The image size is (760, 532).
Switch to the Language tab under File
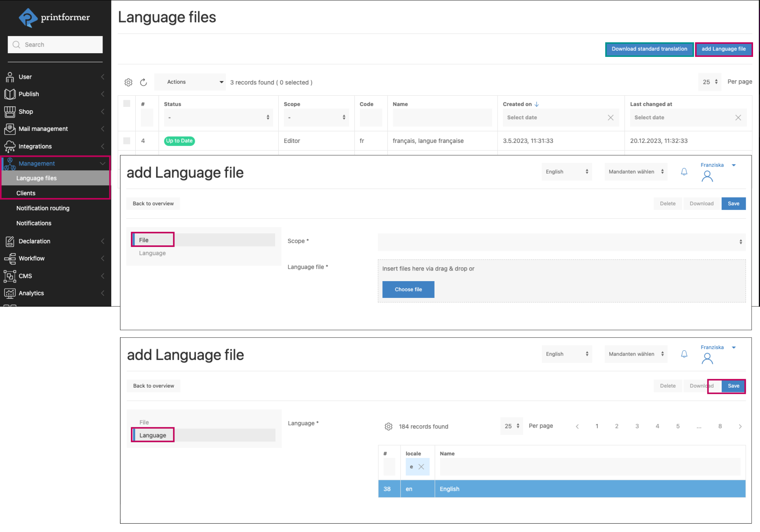click(x=152, y=253)
